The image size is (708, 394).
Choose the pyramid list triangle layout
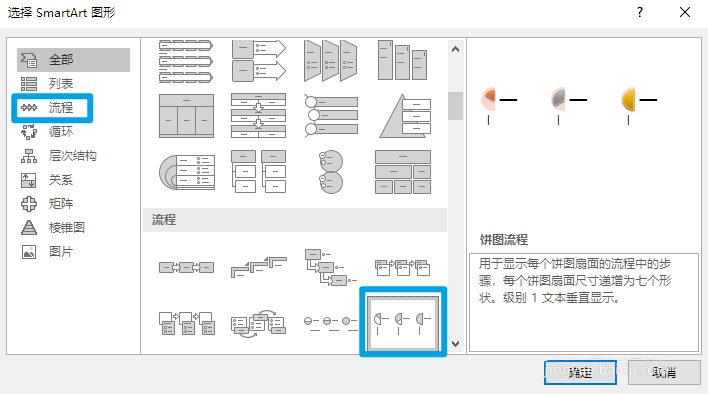click(x=404, y=116)
